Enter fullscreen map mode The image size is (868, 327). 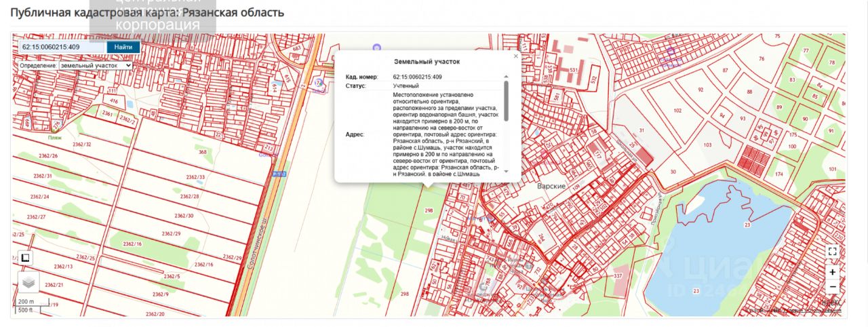(833, 251)
